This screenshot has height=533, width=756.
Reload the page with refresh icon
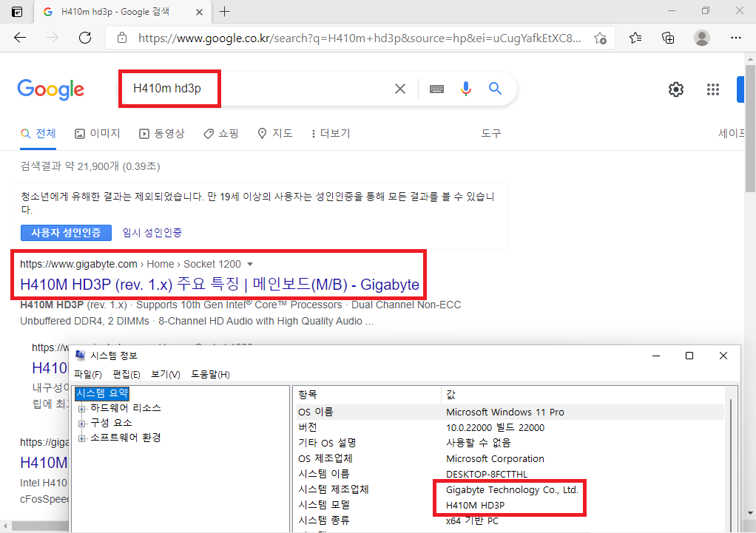(x=85, y=38)
